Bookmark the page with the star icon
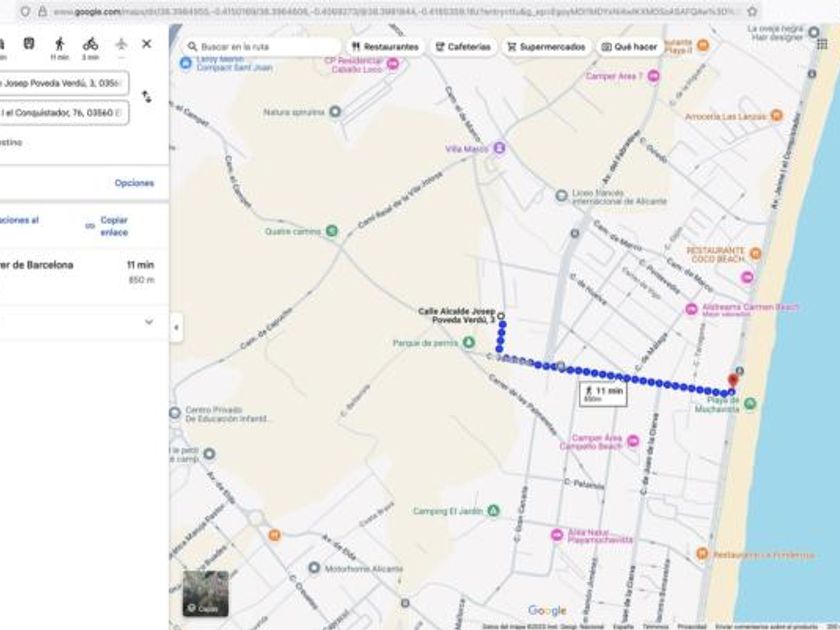Image resolution: width=840 pixels, height=630 pixels. click(x=752, y=11)
